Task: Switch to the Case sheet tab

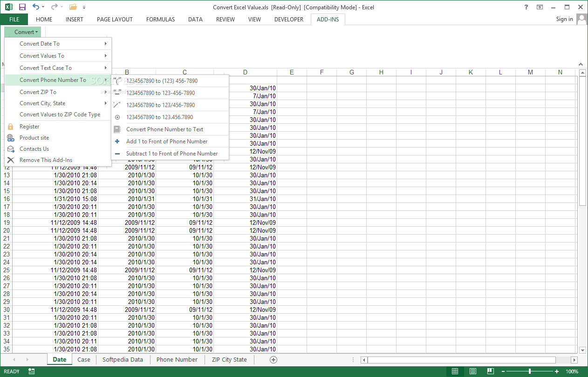Action: click(84, 359)
